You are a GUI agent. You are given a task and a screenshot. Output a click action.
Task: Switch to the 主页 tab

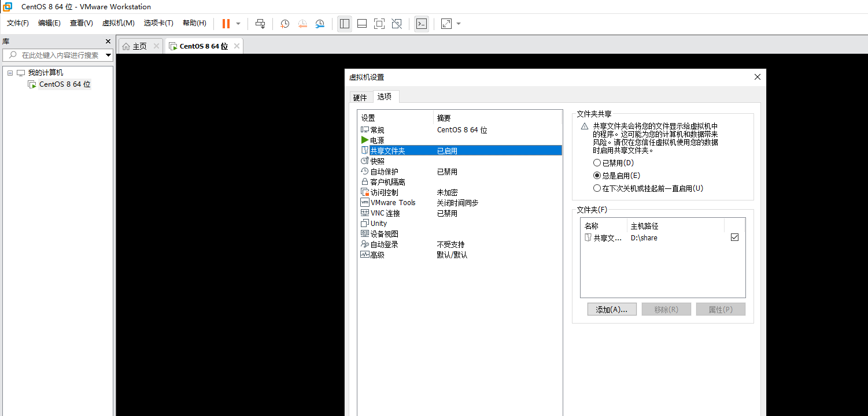tap(139, 46)
